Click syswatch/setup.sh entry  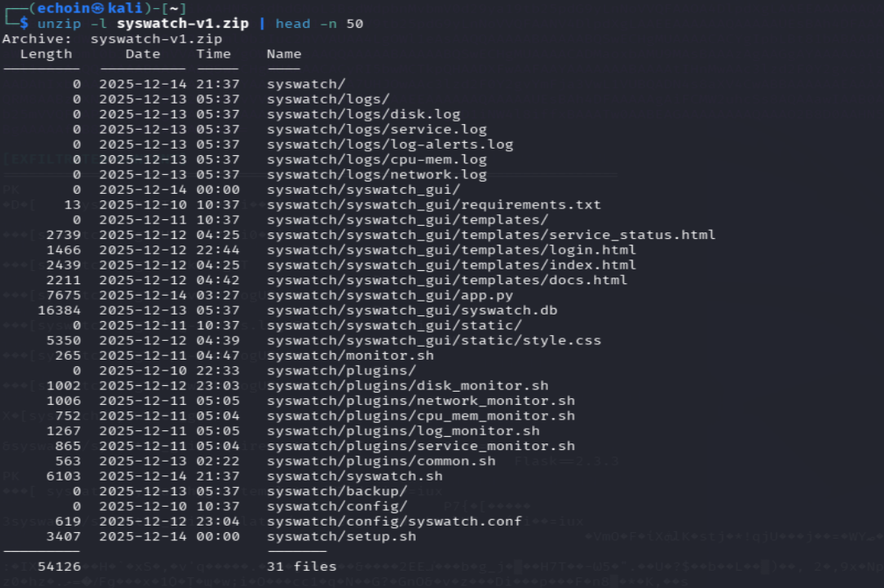click(x=342, y=537)
